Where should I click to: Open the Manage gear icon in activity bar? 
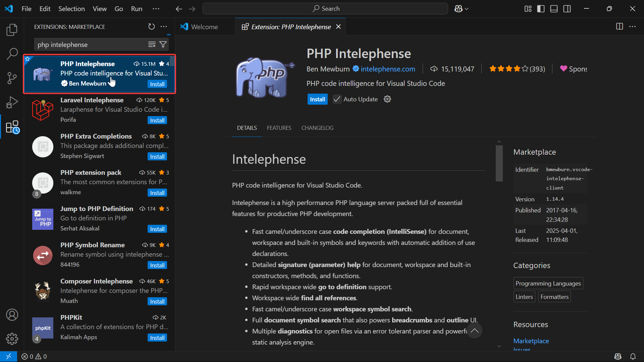click(x=12, y=339)
